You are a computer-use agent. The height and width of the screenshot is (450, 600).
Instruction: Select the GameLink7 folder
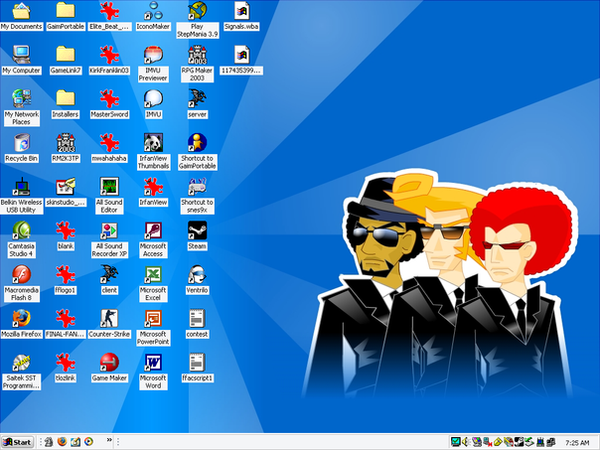click(x=65, y=55)
